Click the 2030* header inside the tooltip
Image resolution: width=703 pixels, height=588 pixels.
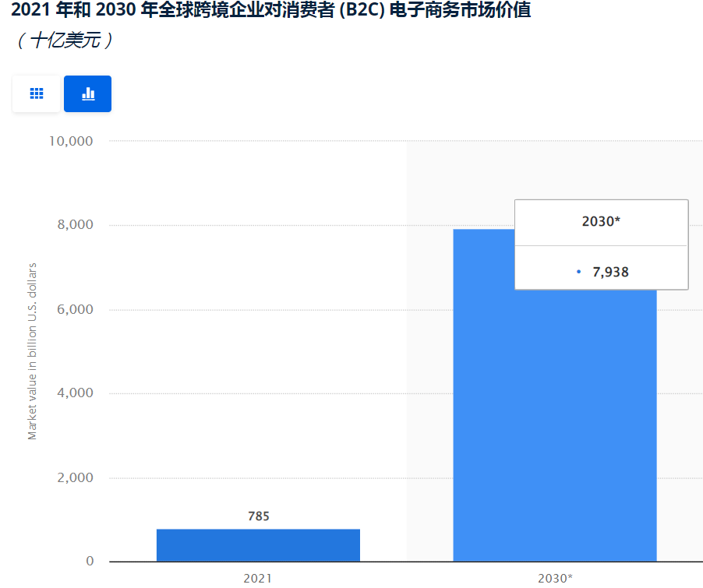pos(601,221)
